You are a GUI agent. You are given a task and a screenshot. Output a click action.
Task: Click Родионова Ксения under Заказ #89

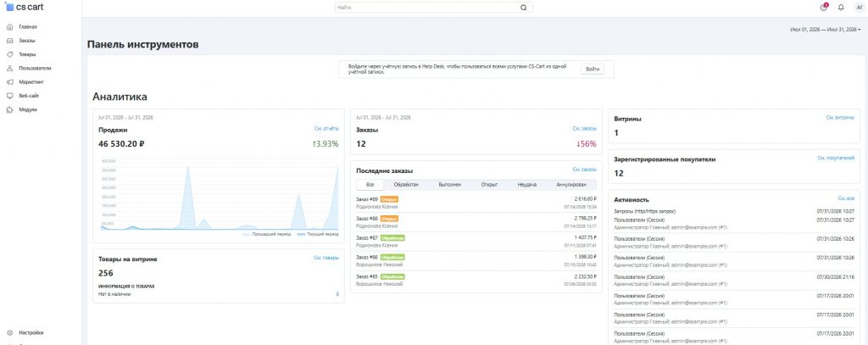point(377,207)
